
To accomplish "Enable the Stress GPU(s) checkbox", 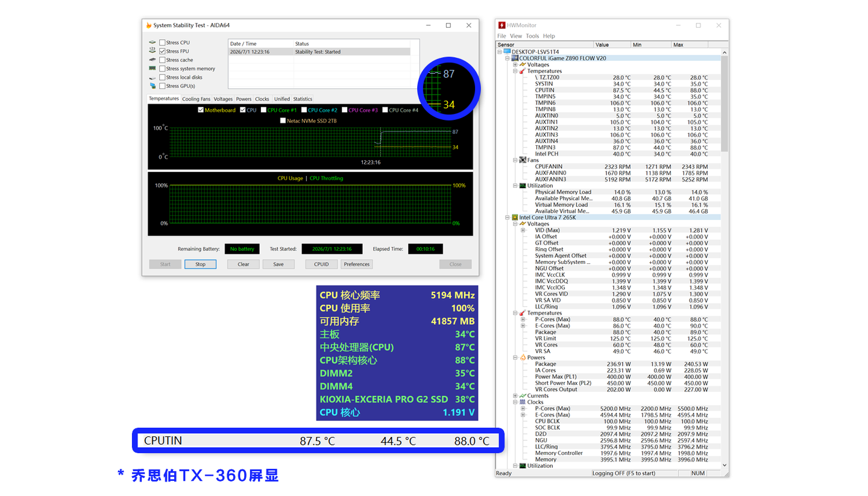I will [162, 86].
